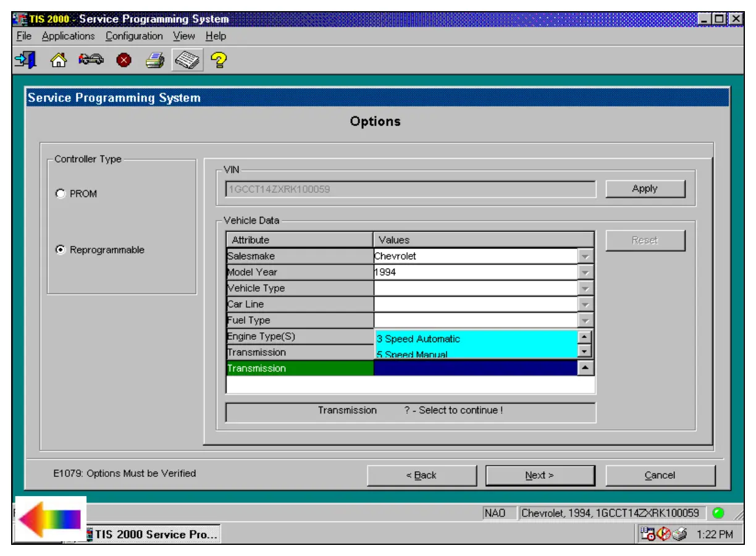This screenshot has height=556, width=756.
Task: Open the Applications menu
Action: pos(68,36)
